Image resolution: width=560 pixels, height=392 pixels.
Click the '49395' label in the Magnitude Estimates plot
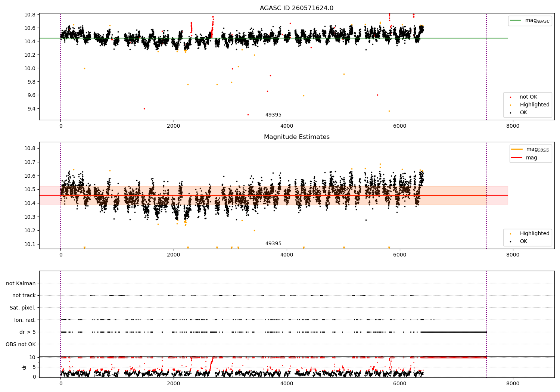(x=273, y=244)
